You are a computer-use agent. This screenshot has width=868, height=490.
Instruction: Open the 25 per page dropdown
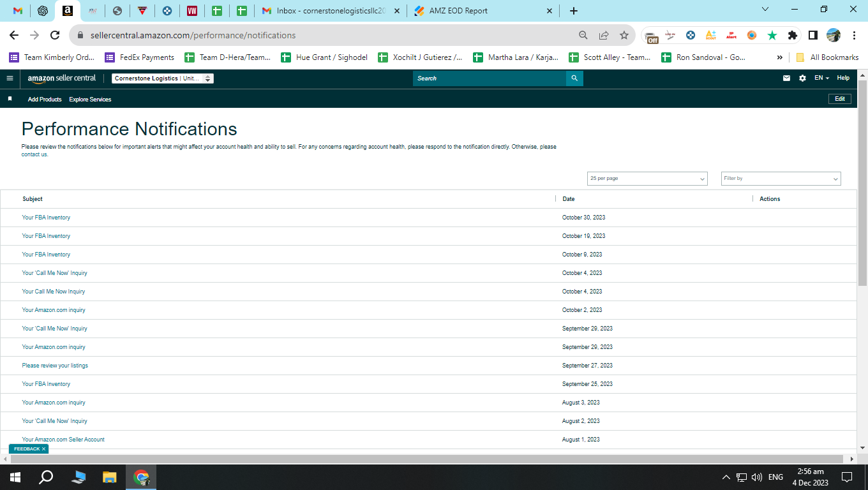[x=647, y=179]
